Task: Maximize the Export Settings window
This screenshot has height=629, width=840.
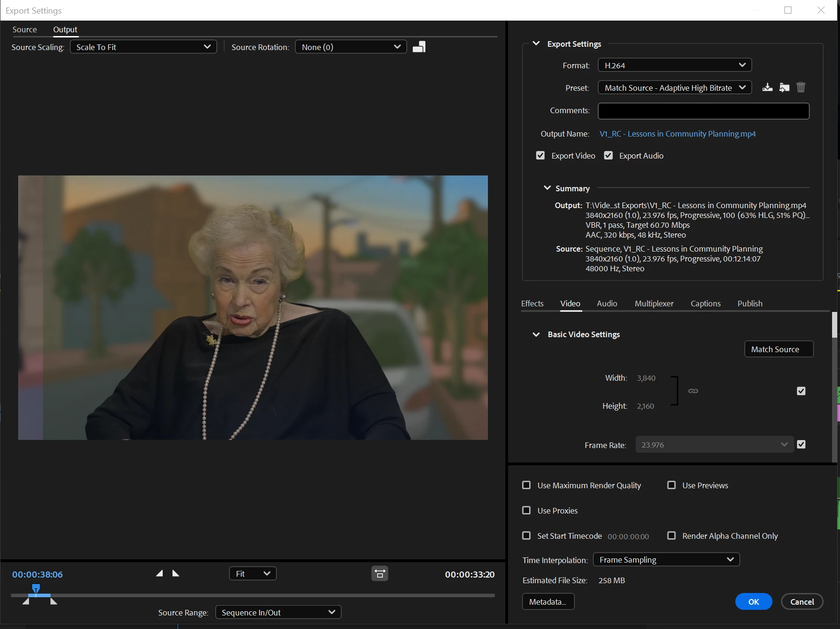Action: pyautogui.click(x=788, y=10)
